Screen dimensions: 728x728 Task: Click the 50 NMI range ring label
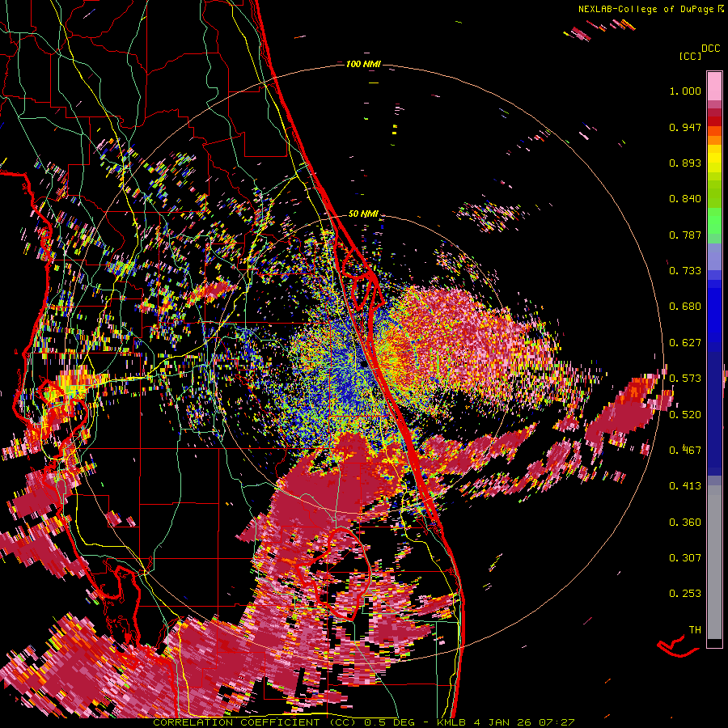point(363,214)
